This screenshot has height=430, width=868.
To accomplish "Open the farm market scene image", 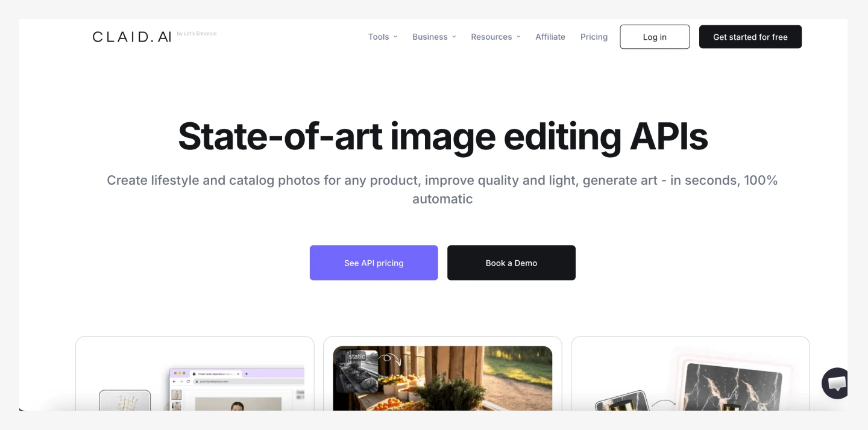I will (x=442, y=378).
